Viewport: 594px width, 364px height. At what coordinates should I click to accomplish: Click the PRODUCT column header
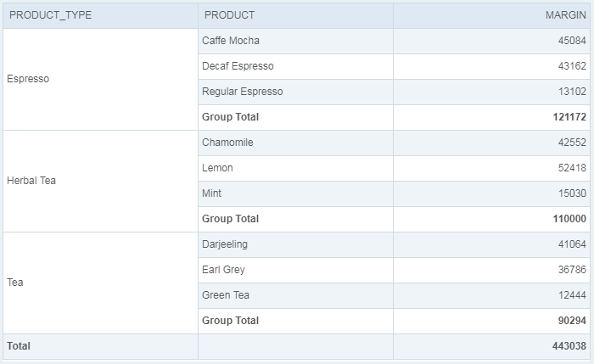229,15
